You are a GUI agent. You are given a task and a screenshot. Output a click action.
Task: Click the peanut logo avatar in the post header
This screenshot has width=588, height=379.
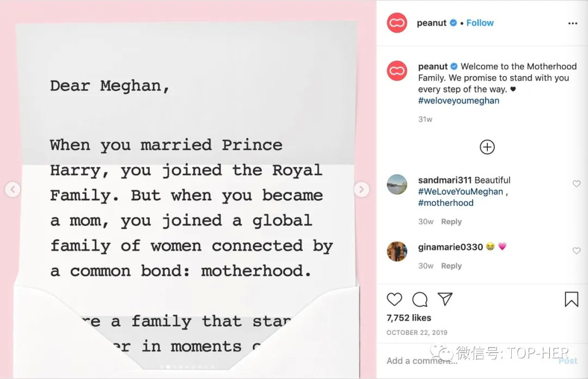tap(397, 23)
